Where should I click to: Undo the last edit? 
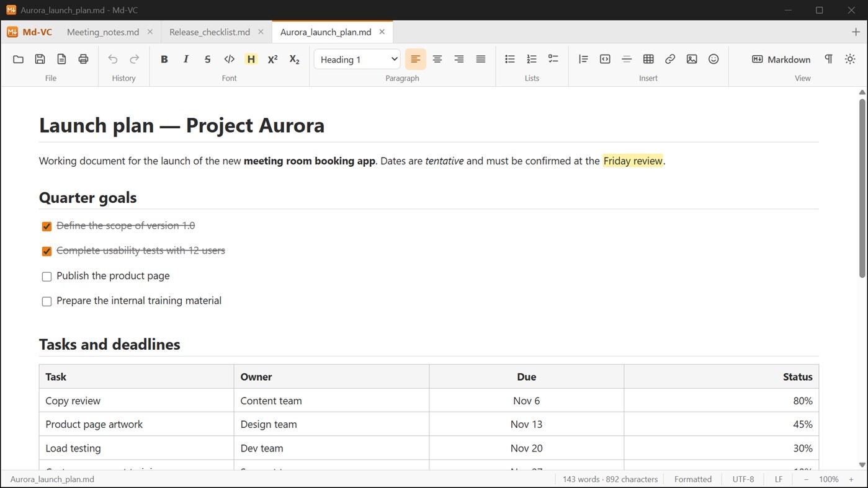[112, 60]
